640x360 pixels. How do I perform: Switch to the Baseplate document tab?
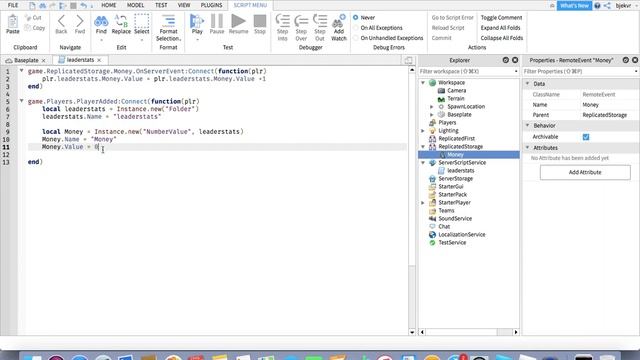tap(26, 60)
